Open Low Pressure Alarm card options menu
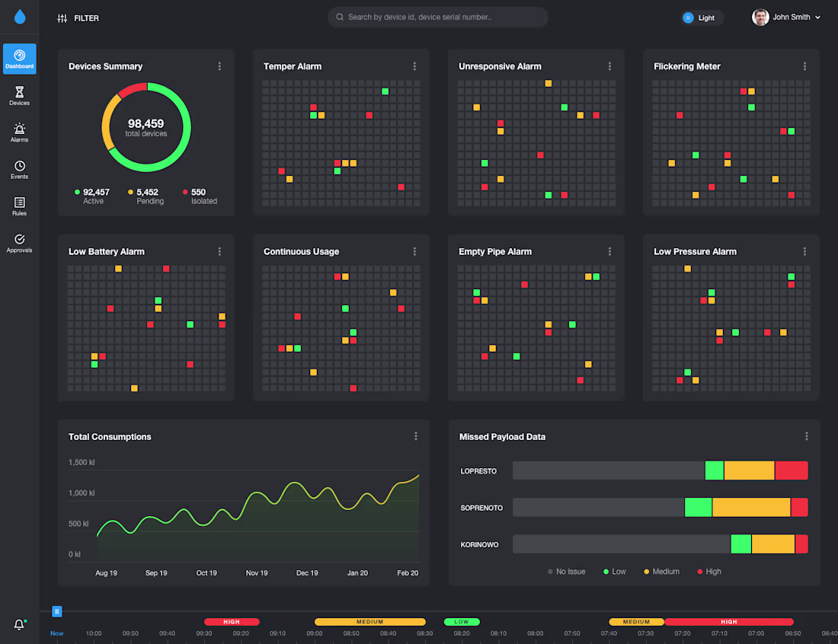 pos(805,251)
